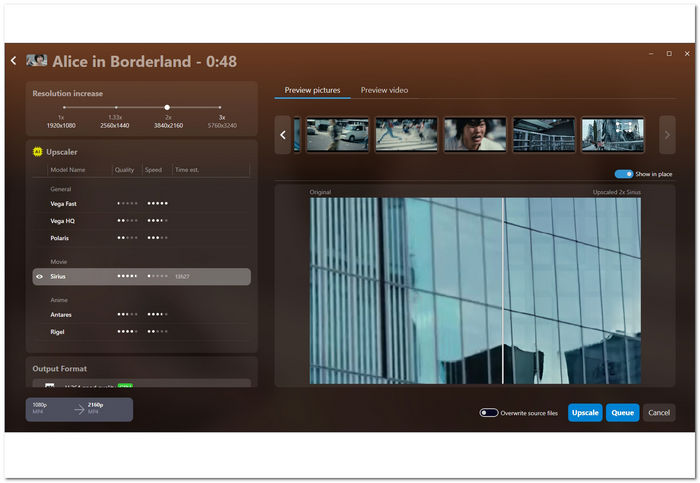Open the Preview pictures tab
The image size is (700, 483).
pyautogui.click(x=312, y=90)
